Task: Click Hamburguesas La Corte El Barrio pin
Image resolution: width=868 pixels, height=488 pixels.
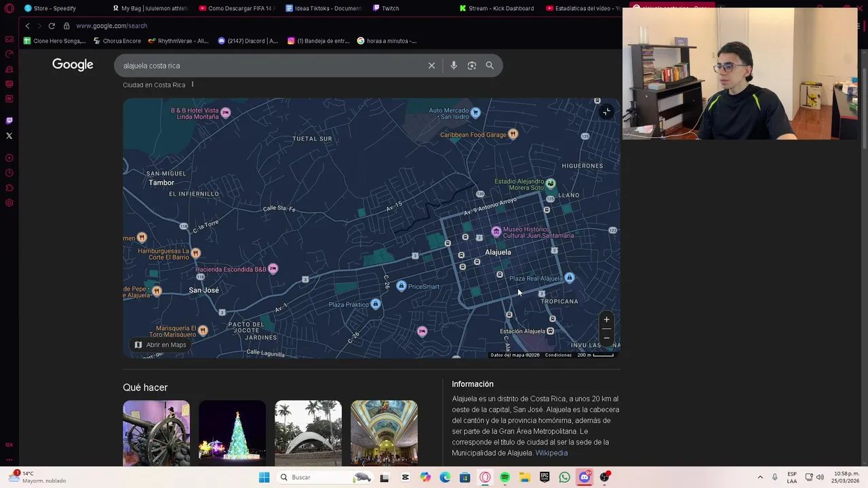Action: click(195, 253)
